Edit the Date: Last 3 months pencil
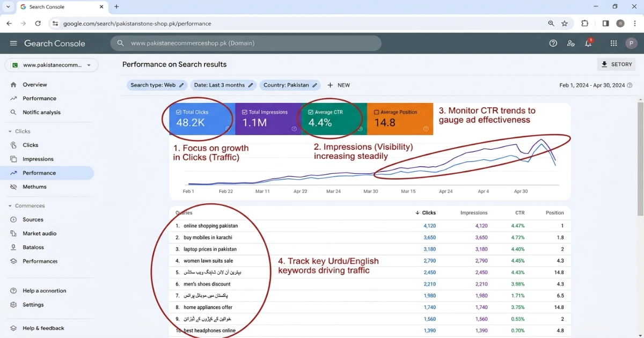The height and width of the screenshot is (338, 644). click(x=251, y=85)
